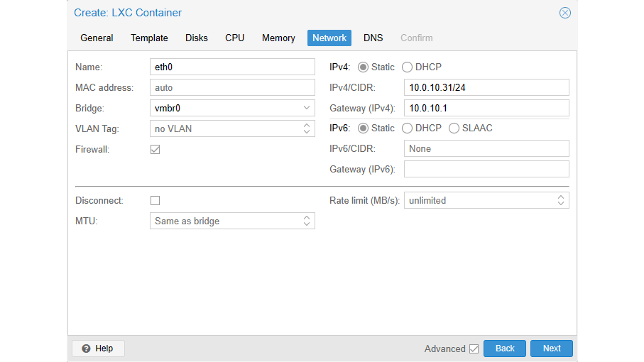
Task: Click the Help question mark button
Action: point(98,349)
